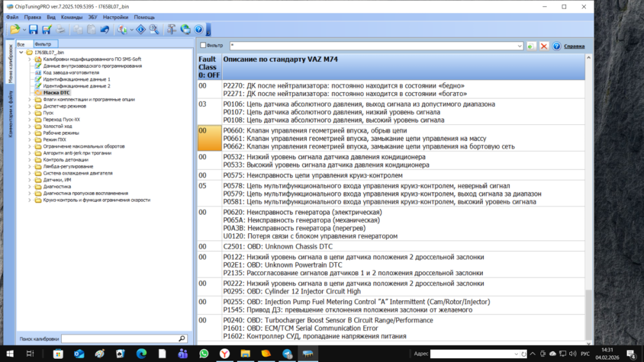The height and width of the screenshot is (362, 644).
Task: Select Круиз-контроль и функция ограничения скорости
Action: coord(97,200)
